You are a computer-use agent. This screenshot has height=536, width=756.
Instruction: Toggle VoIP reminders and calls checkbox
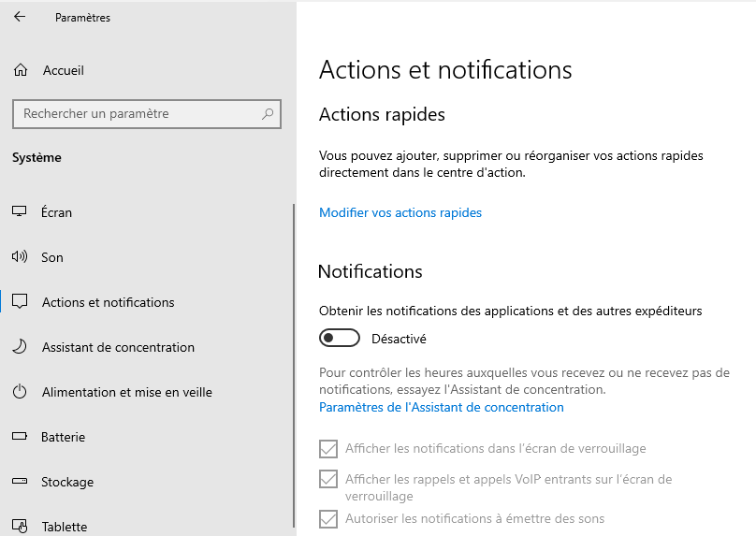tap(328, 479)
